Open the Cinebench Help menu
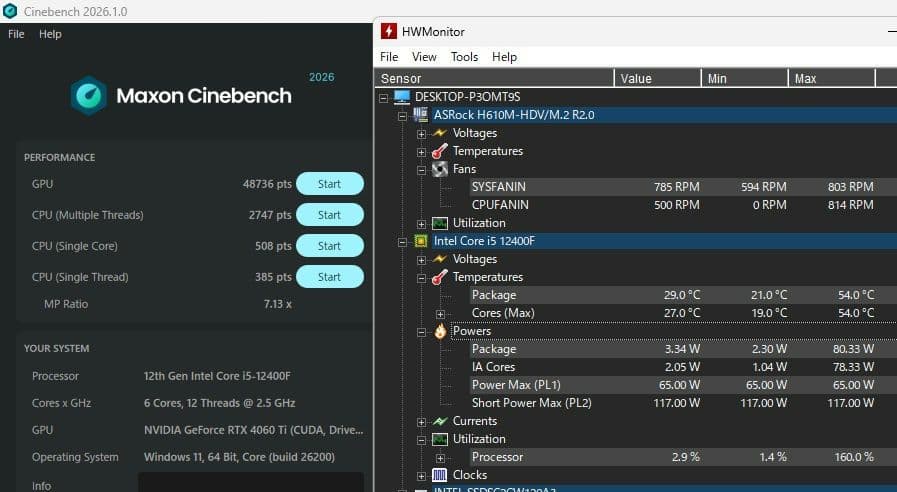Screen dimensions: 897x492 [x=50, y=34]
